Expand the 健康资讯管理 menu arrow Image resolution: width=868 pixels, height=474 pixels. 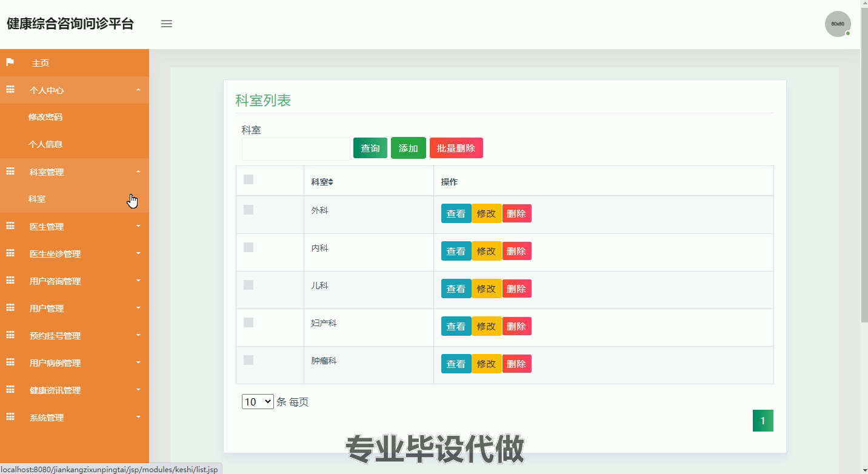point(138,390)
